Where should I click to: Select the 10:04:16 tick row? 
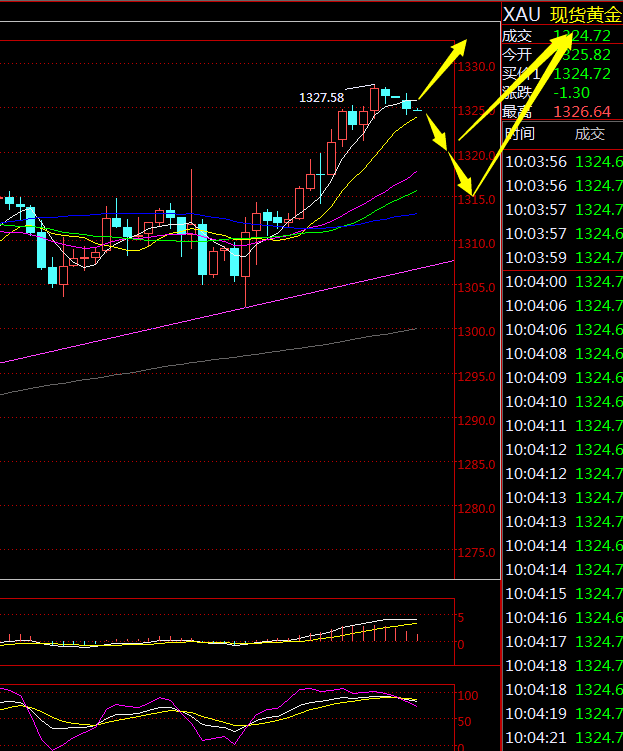click(x=564, y=617)
